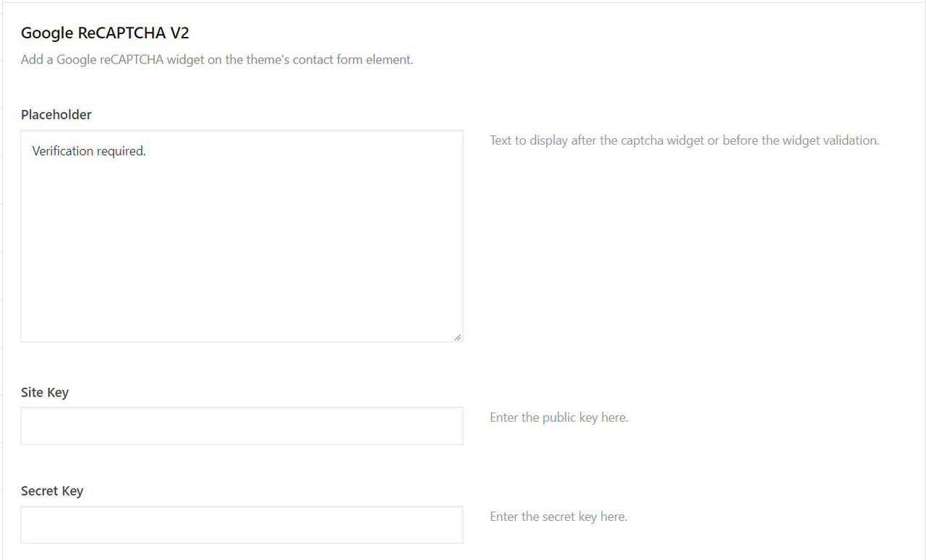
Task: Click the 'Secret Key' label
Action: pyautogui.click(x=52, y=491)
